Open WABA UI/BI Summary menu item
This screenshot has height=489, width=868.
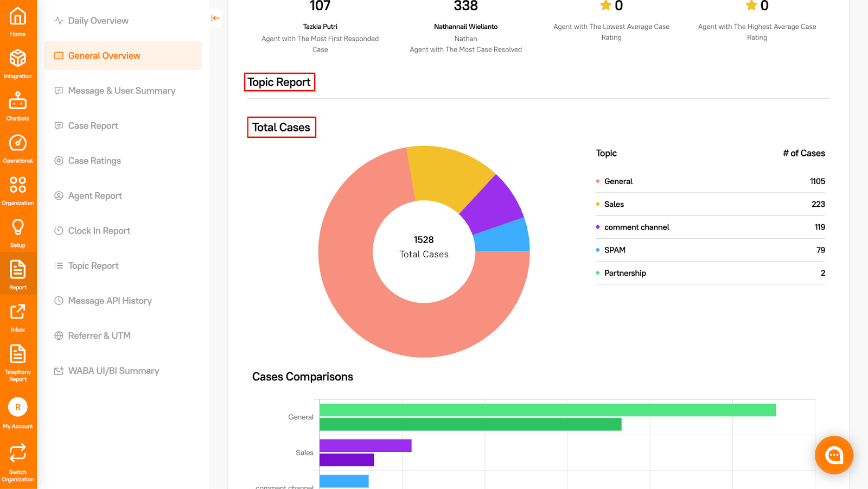tap(123, 371)
